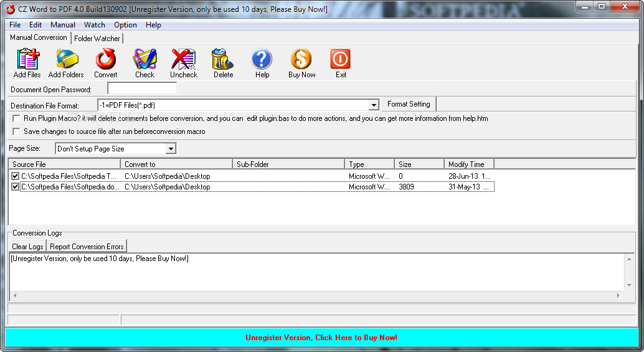Click the first row Users\Softpedia\Desktop destination path
This screenshot has width=644, height=352.
pyautogui.click(x=167, y=176)
